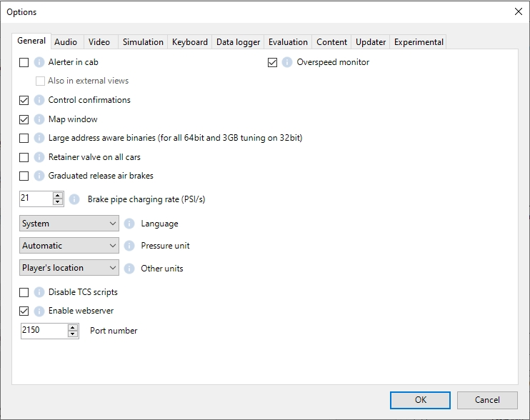Open the Evaluation tab
This screenshot has height=420, width=530.
click(288, 42)
